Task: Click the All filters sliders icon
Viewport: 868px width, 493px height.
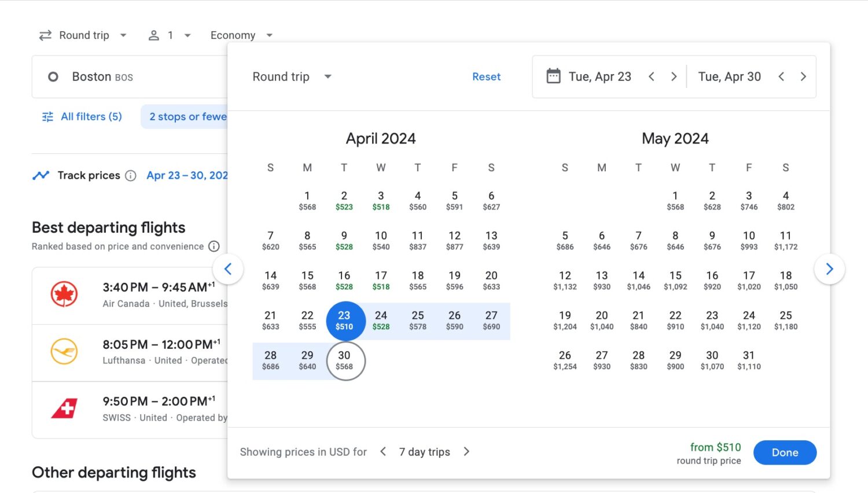Action: [x=47, y=116]
